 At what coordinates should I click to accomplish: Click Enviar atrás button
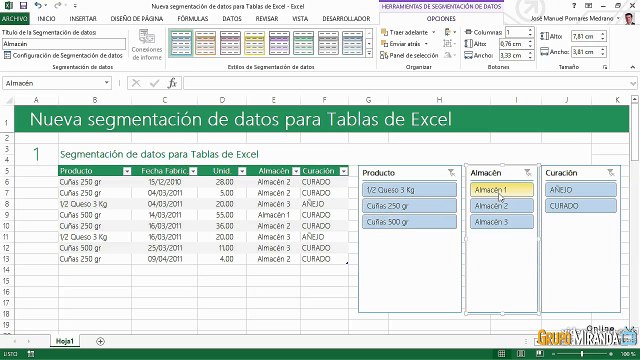[x=401, y=44]
